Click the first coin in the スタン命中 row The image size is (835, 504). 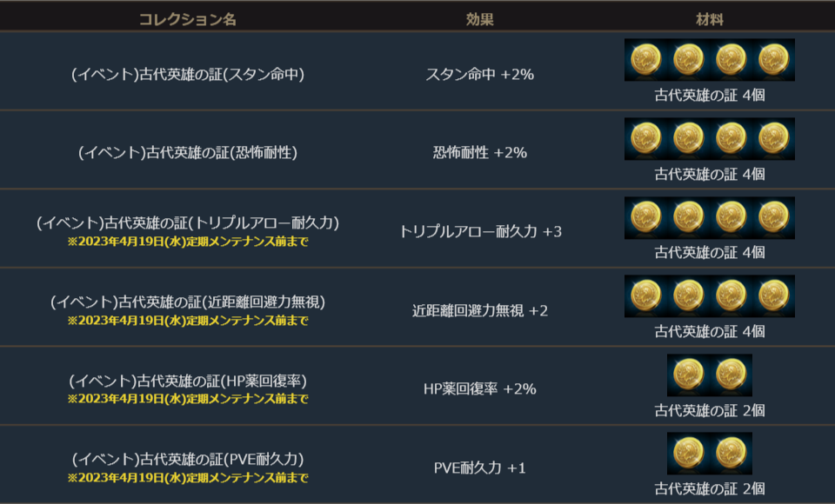(646, 60)
